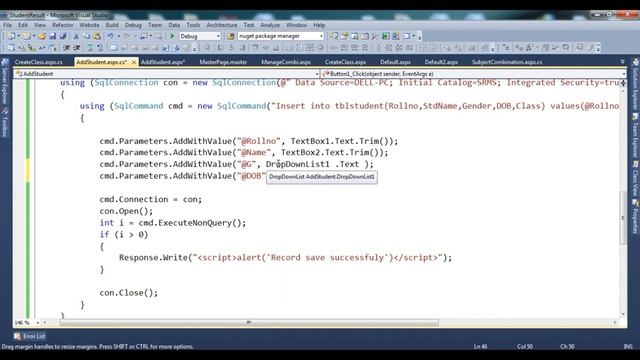
Task: Click the Increase Indent icon
Action: [x=76, y=48]
